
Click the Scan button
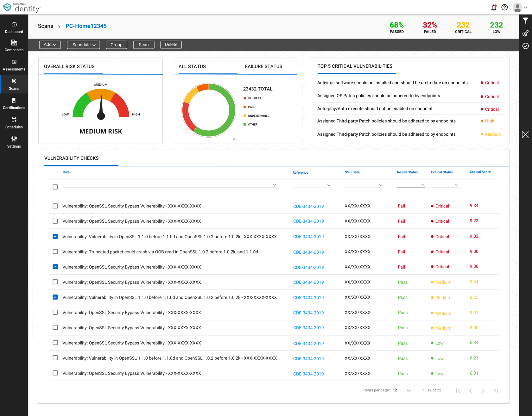click(x=144, y=45)
